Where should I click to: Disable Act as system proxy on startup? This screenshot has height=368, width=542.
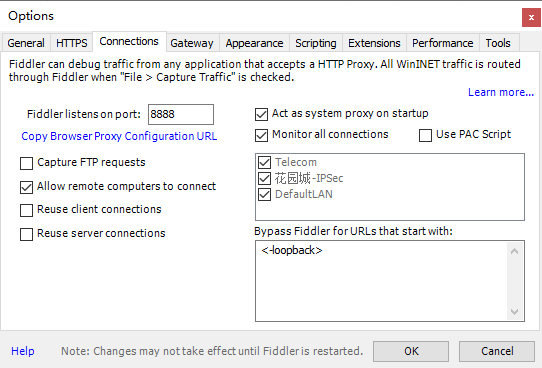[x=261, y=114]
